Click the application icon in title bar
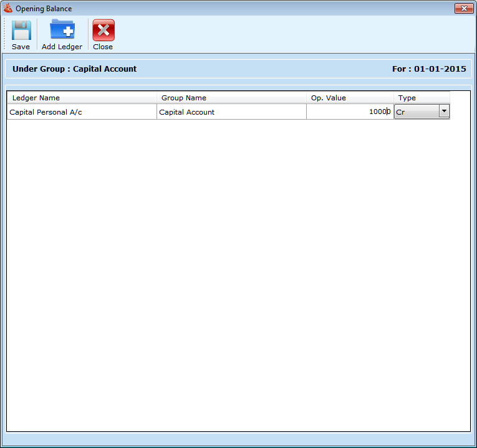 [x=8, y=9]
